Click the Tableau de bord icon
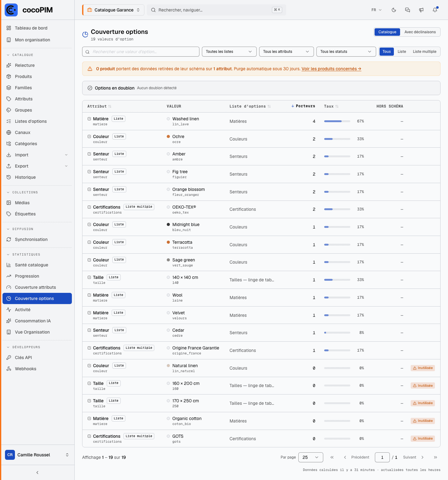This screenshot has height=480, width=448. pos(9,28)
